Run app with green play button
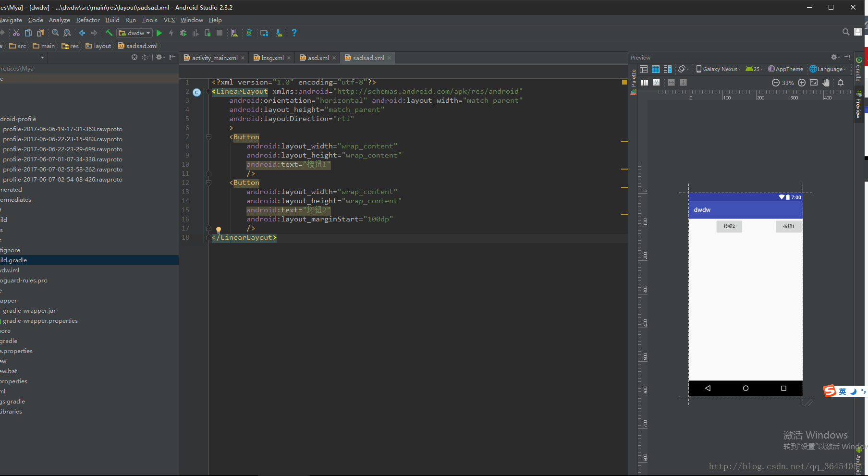 pyautogui.click(x=159, y=33)
